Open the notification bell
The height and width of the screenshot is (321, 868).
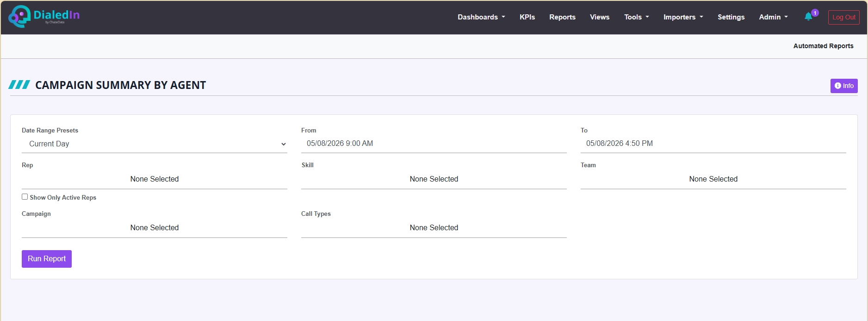pos(808,17)
